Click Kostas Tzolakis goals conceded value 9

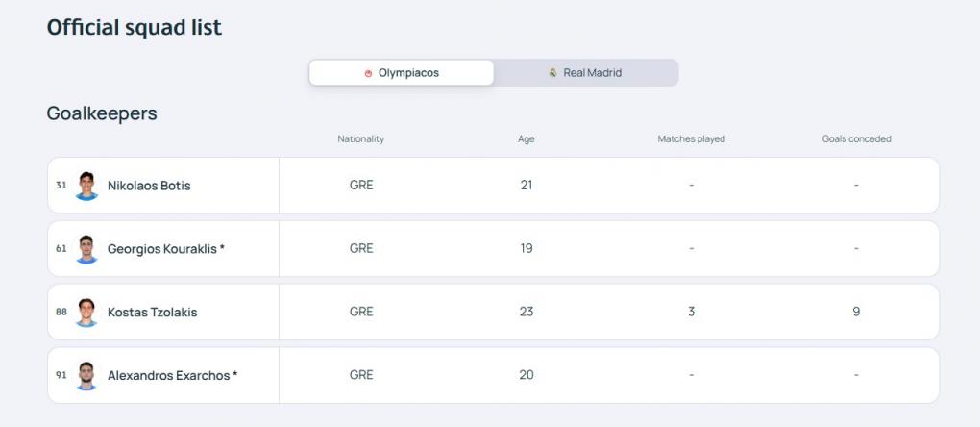click(856, 312)
